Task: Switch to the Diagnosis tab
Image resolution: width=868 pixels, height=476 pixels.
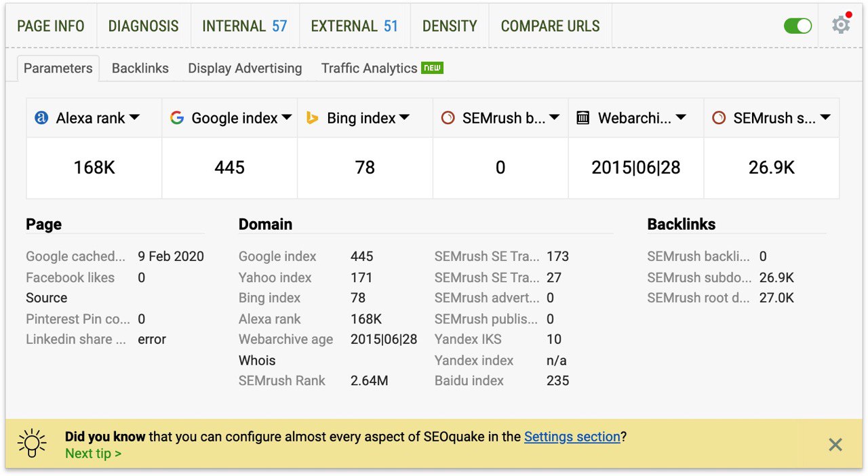Action: pyautogui.click(x=143, y=26)
